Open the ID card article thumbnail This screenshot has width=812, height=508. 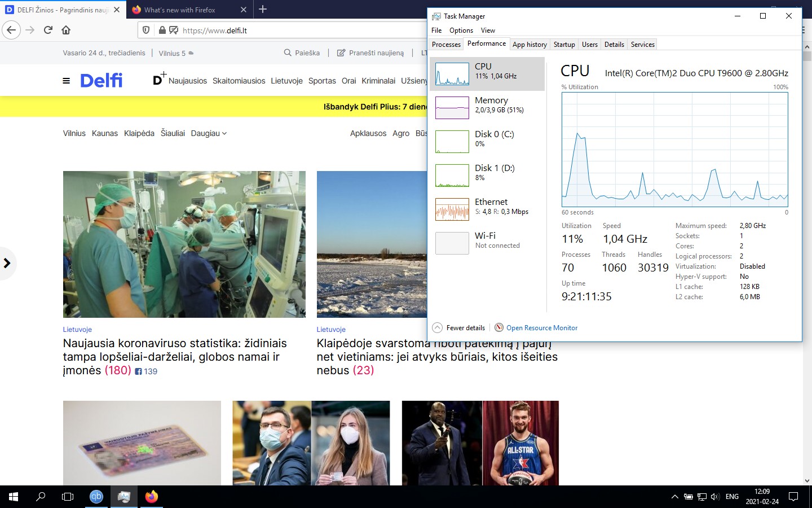click(142, 443)
